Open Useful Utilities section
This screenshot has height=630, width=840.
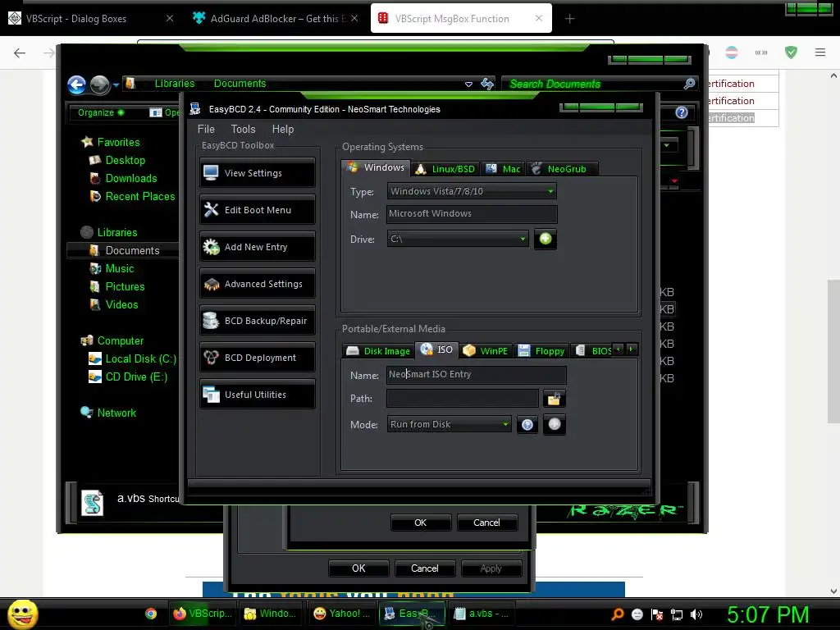257,395
